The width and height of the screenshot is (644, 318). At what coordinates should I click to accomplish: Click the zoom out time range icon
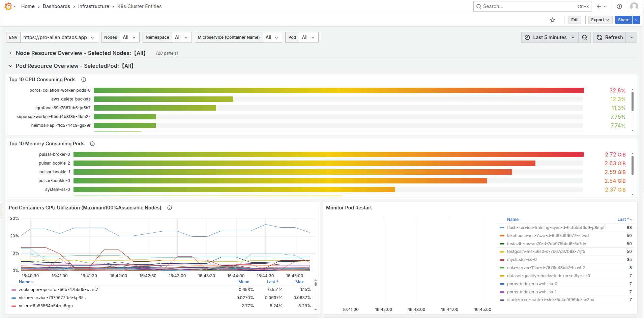tap(585, 37)
